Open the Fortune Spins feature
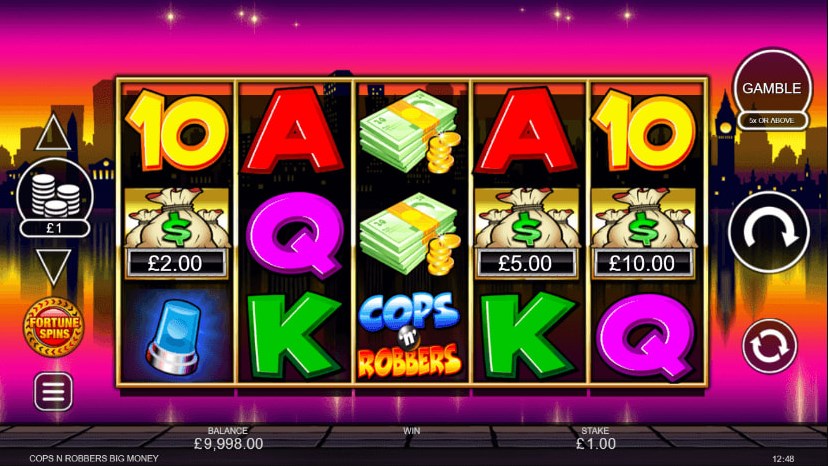The height and width of the screenshot is (466, 828). [53, 328]
